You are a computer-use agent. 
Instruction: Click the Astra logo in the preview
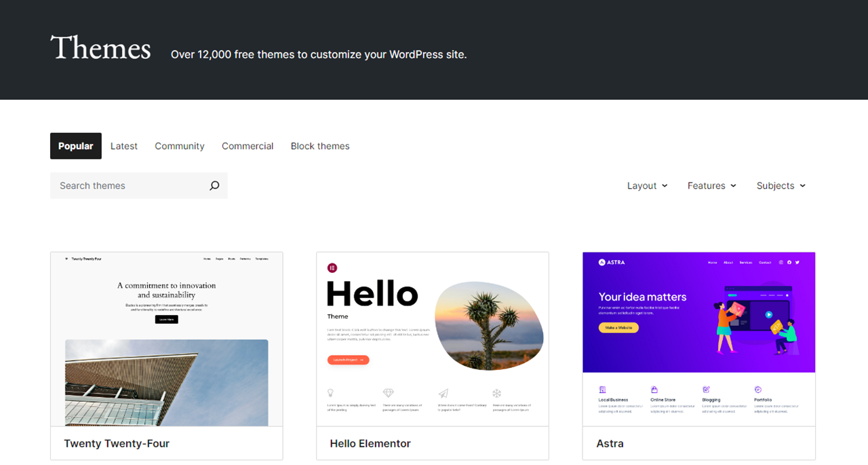(x=611, y=262)
